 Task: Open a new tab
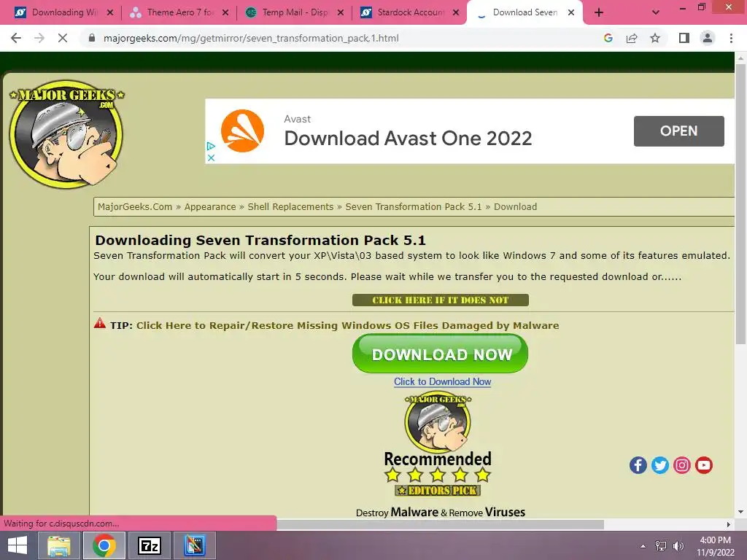(599, 12)
